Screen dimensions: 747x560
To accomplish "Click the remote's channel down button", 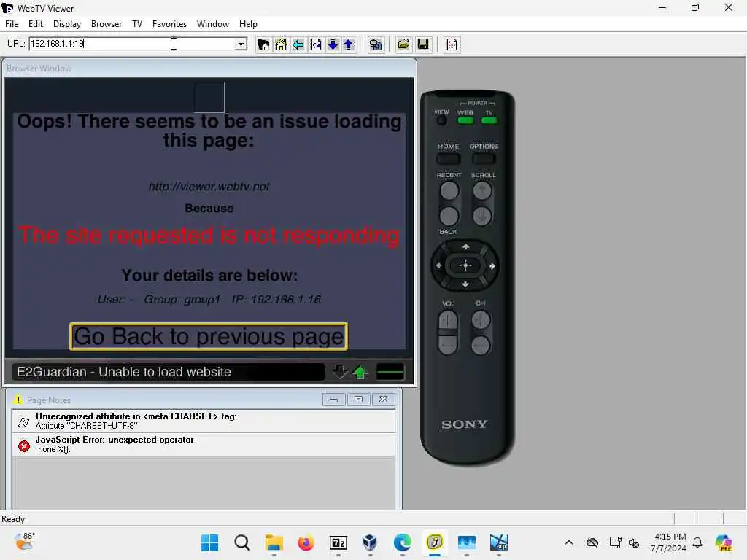I will (481, 345).
